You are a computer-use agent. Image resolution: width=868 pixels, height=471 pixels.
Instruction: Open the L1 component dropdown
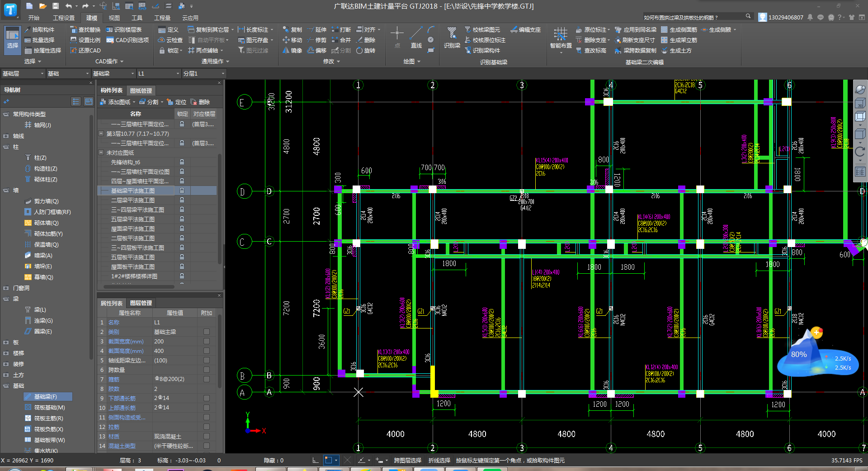[x=159, y=73]
